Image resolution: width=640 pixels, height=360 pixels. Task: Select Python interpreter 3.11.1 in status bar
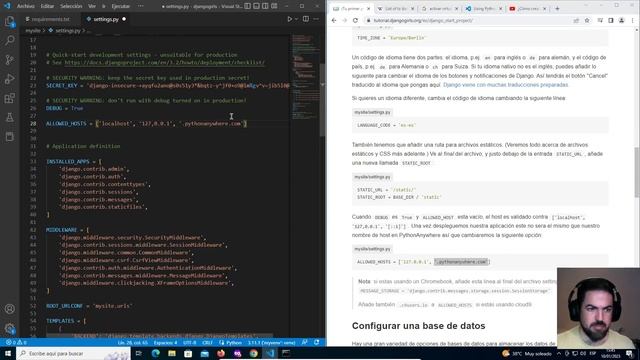pos(271,343)
